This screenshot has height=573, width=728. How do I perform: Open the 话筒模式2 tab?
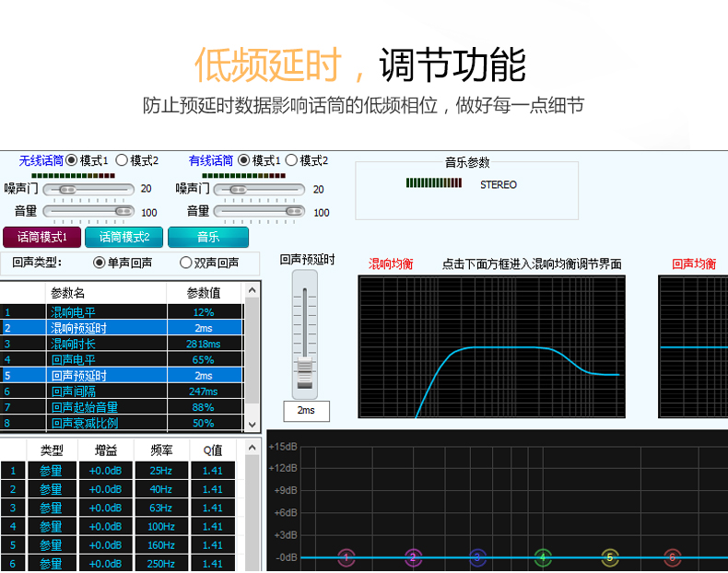point(124,237)
